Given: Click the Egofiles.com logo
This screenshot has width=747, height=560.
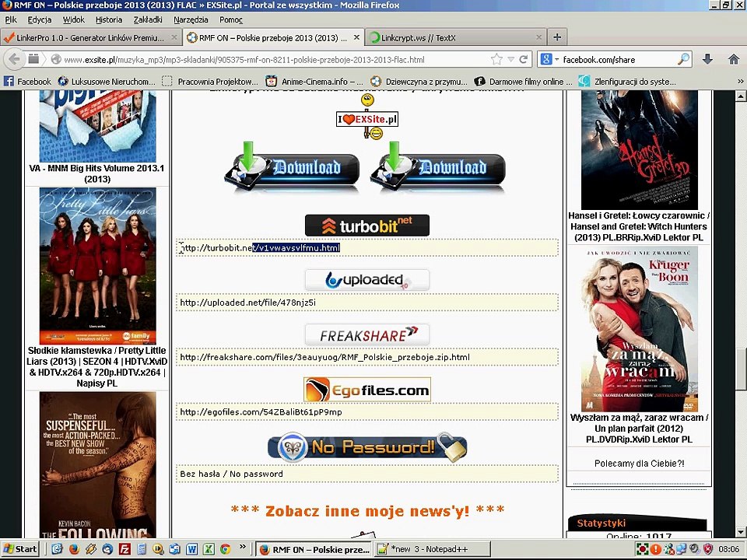Looking at the screenshot, I should point(366,390).
